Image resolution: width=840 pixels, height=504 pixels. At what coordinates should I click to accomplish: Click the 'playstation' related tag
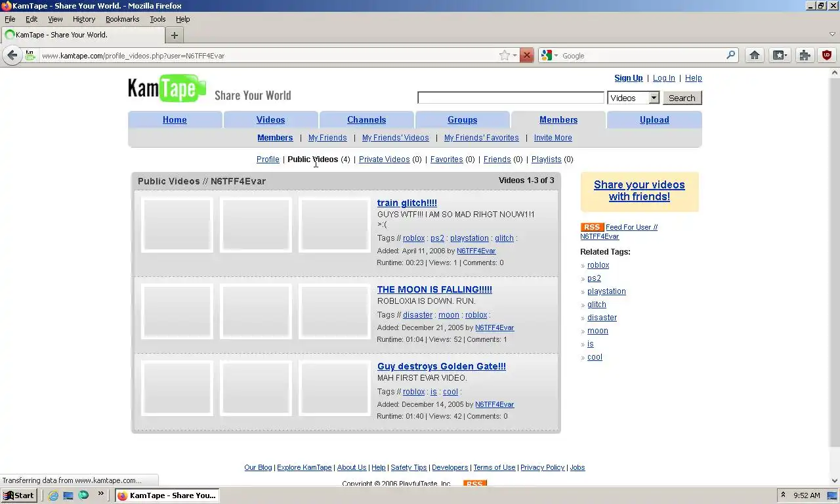[x=606, y=291]
